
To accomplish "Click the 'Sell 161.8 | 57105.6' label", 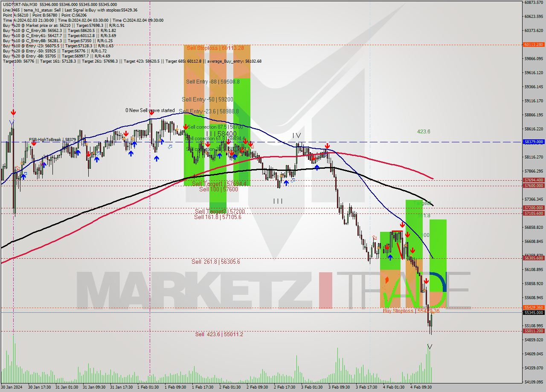I will [x=218, y=217].
